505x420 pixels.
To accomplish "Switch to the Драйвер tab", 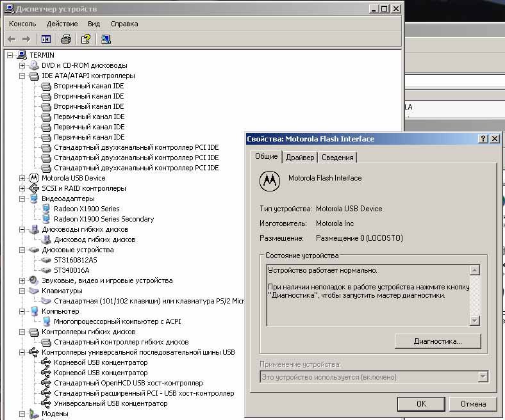I will 300,157.
